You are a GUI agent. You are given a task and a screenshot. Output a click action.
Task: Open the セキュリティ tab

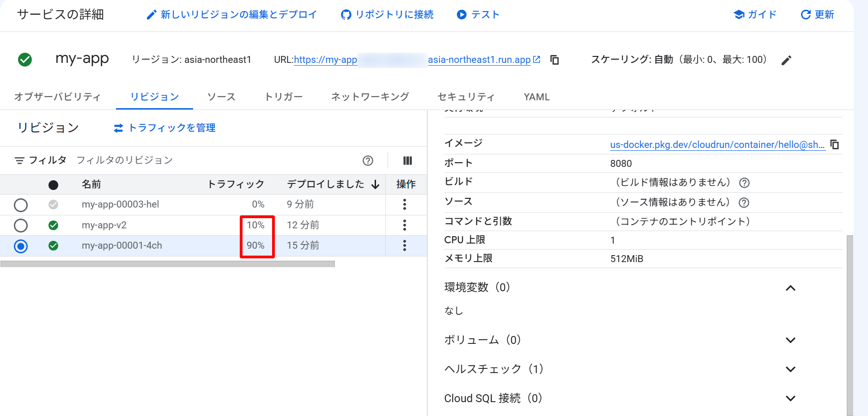tap(466, 97)
